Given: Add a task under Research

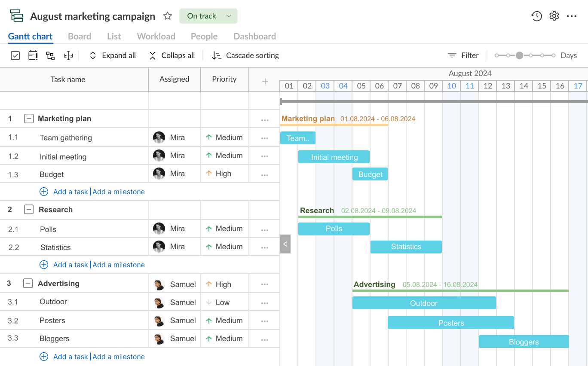Looking at the screenshot, I should [x=70, y=265].
